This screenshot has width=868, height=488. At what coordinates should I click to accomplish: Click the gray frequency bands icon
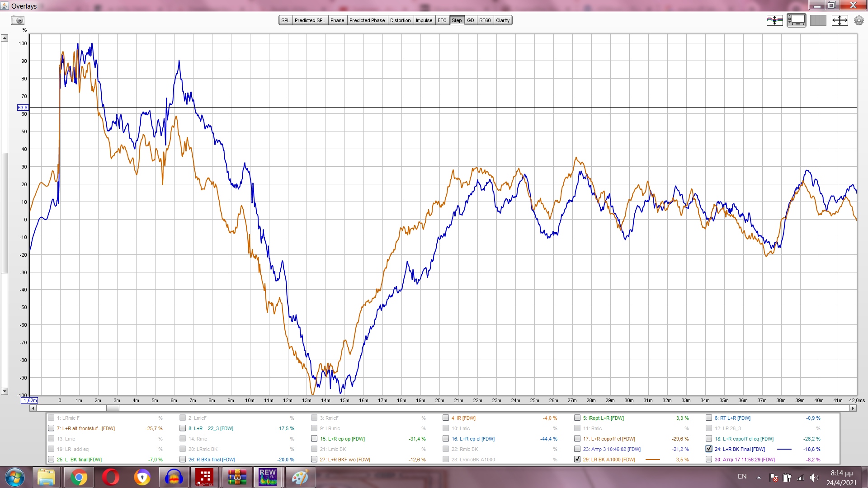(x=818, y=20)
